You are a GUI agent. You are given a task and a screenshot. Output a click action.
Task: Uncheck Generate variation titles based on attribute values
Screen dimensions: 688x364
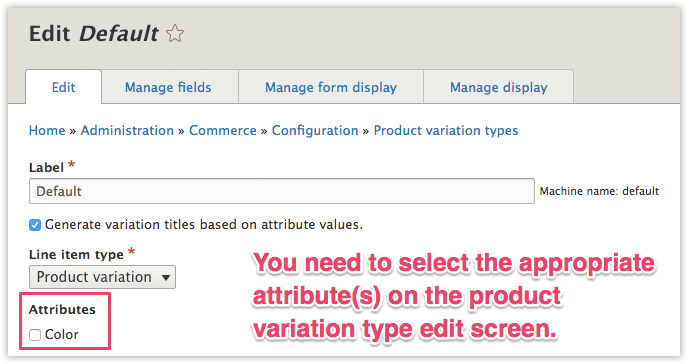pyautogui.click(x=35, y=225)
